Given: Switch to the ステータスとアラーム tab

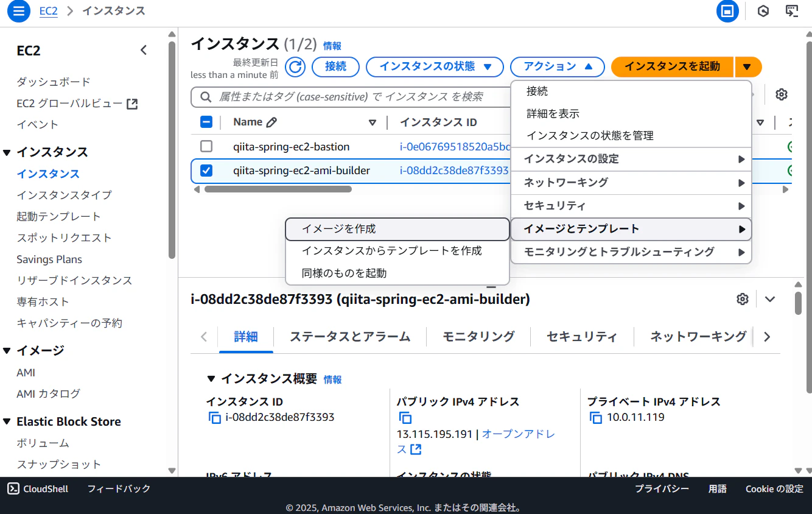Looking at the screenshot, I should [x=350, y=337].
